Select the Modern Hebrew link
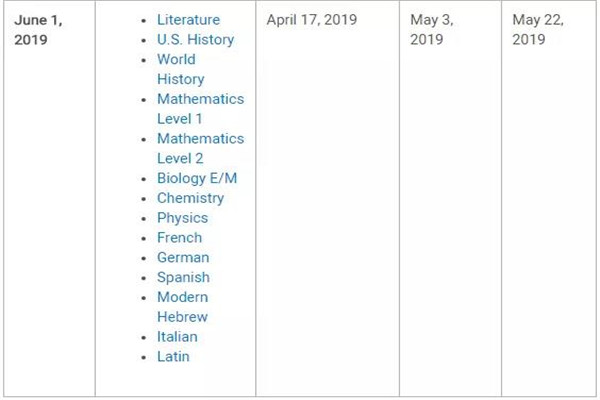Screen dimensions: 600x400 pyautogui.click(x=182, y=306)
